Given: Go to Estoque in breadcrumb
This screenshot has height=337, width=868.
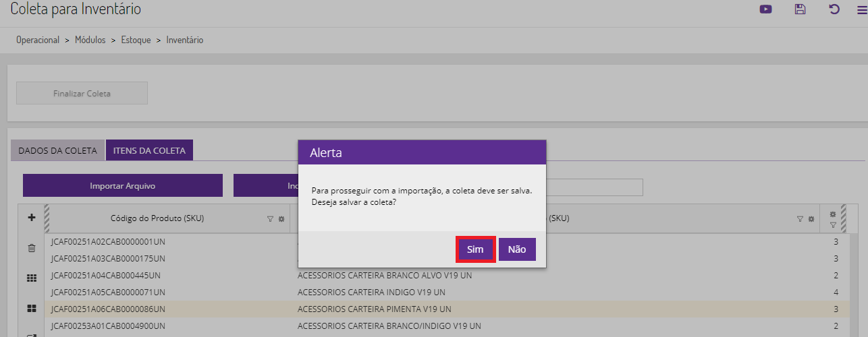Looking at the screenshot, I should [x=136, y=40].
